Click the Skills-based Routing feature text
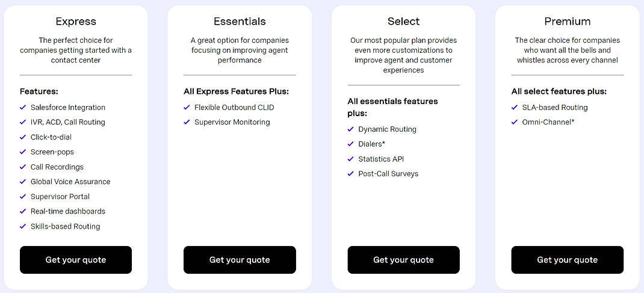Viewport: 644px width, 293px height. [65, 227]
